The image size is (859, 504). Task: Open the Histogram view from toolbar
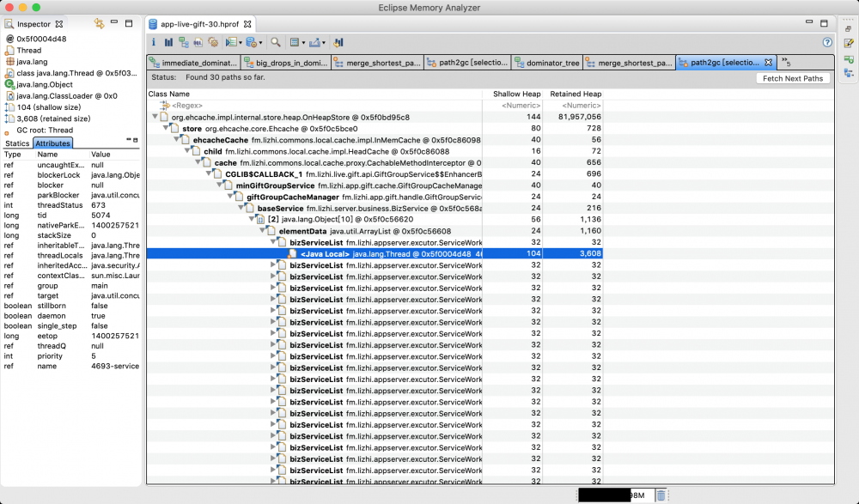click(168, 42)
